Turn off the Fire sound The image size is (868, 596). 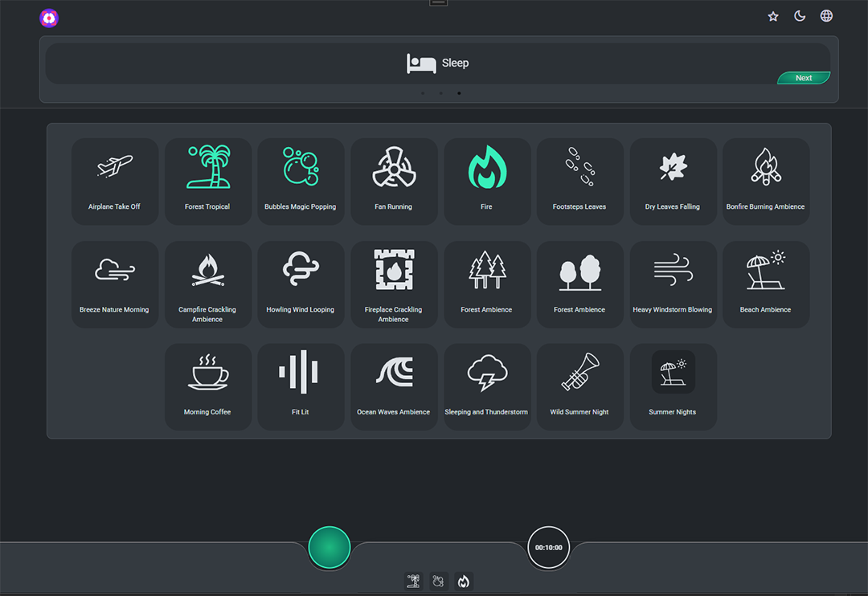486,181
